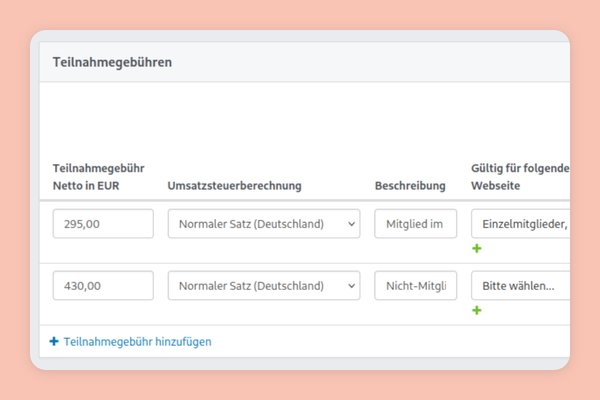Screen dimensions: 600x400
Task: Click the Umsatzsteuerberechnung column header
Action: (x=234, y=186)
